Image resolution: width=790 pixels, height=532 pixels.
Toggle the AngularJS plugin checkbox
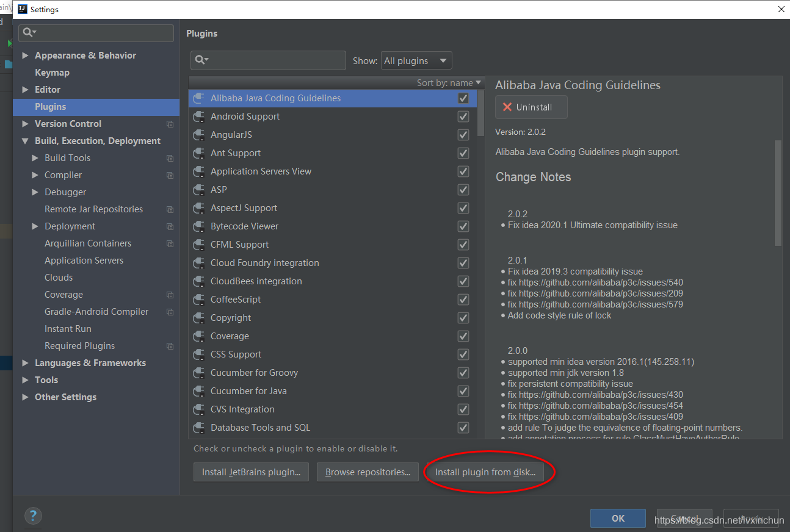click(463, 135)
